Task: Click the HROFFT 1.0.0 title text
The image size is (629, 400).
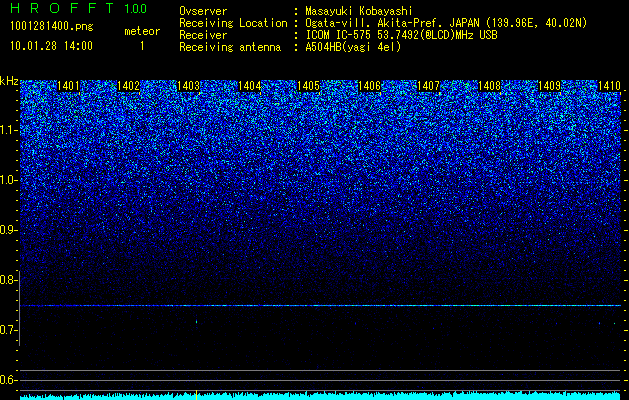Action: point(78,8)
